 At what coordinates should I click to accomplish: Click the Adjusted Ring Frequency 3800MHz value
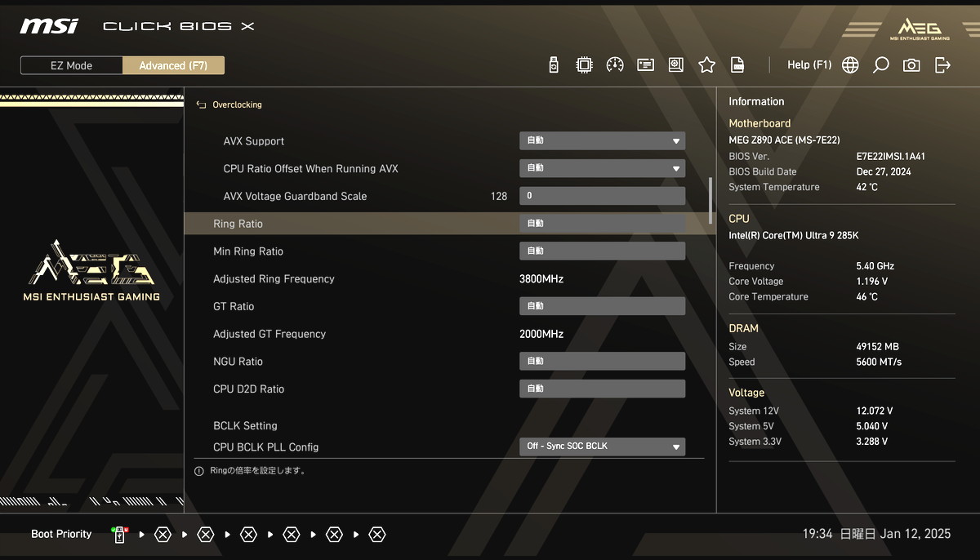[x=541, y=279]
